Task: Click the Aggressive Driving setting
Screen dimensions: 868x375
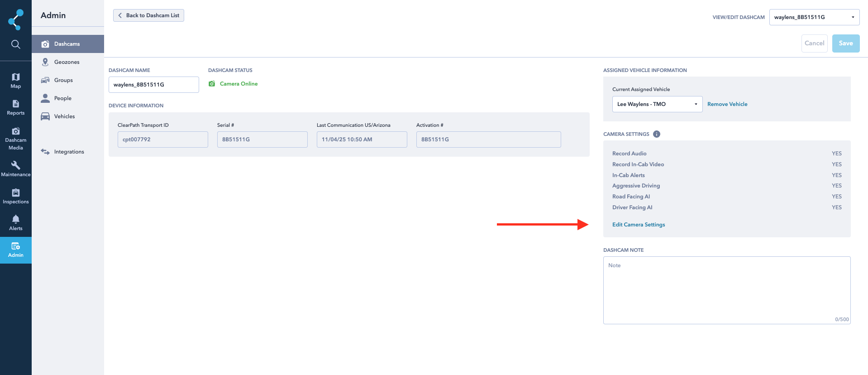Action: pos(727,186)
